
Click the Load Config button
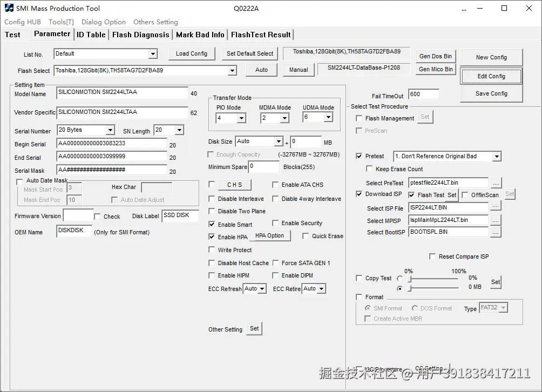coord(192,53)
